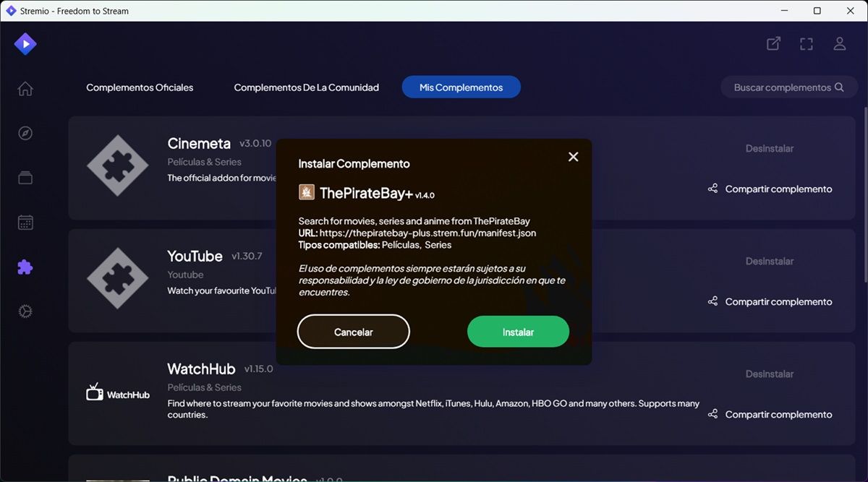868x482 pixels.
Task: Click the ThePirateBay+ manifest URL text
Action: tap(429, 233)
